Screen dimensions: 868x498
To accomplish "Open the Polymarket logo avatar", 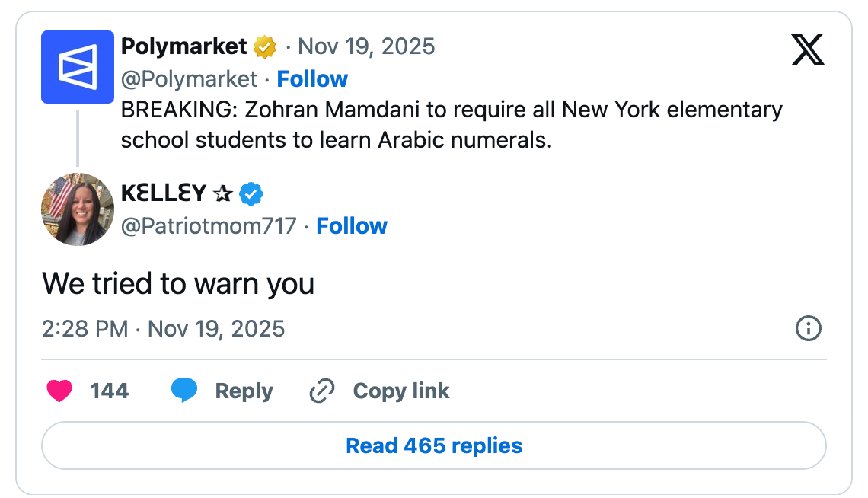I will coord(78,67).
